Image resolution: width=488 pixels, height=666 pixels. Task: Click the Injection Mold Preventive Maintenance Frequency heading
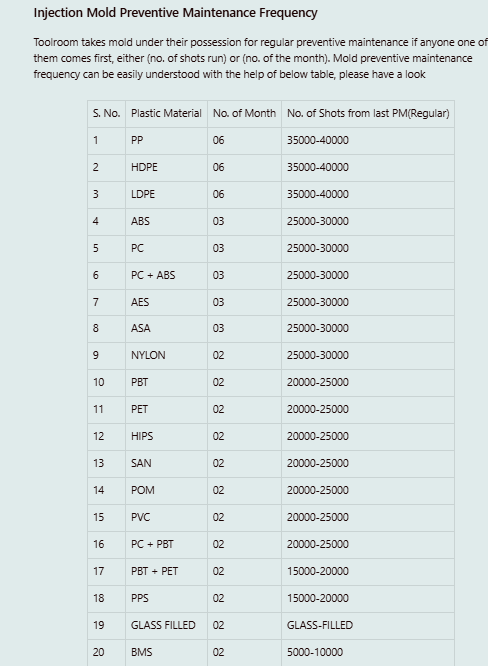175,13
